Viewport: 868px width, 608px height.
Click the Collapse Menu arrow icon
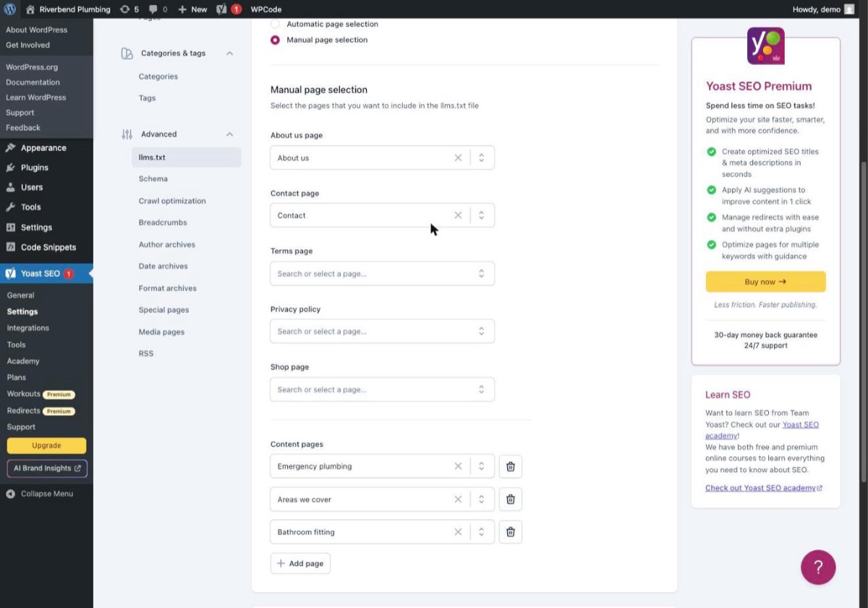point(10,494)
